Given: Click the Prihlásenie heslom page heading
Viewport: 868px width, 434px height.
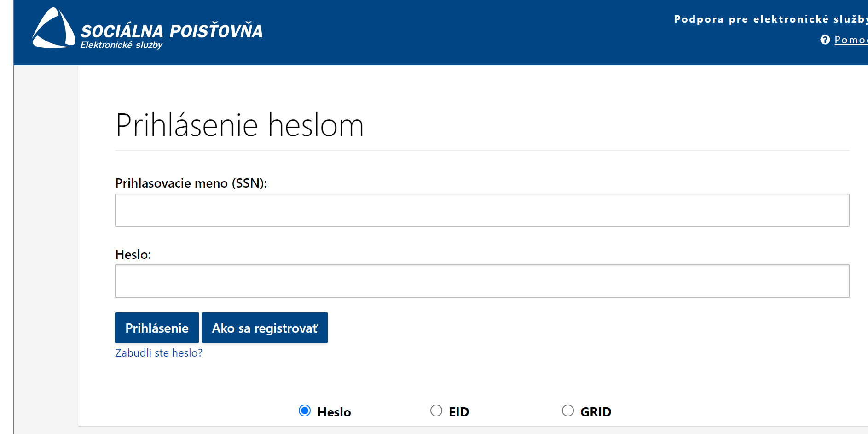Looking at the screenshot, I should click(x=239, y=125).
